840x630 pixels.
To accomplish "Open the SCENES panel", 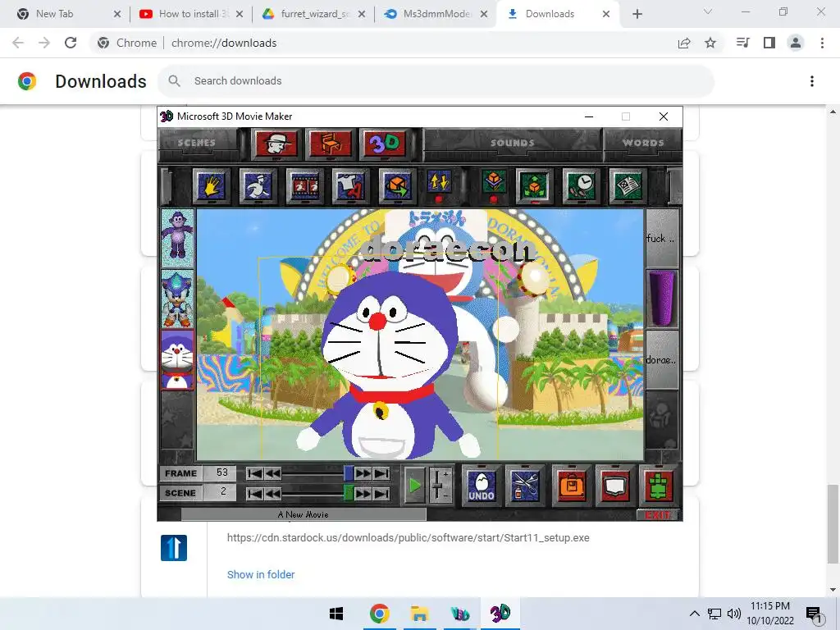I will click(x=197, y=143).
